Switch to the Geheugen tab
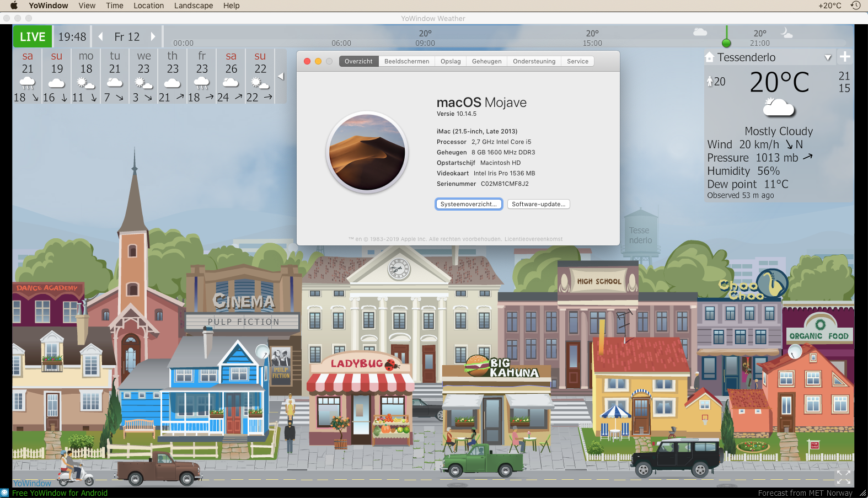 487,61
